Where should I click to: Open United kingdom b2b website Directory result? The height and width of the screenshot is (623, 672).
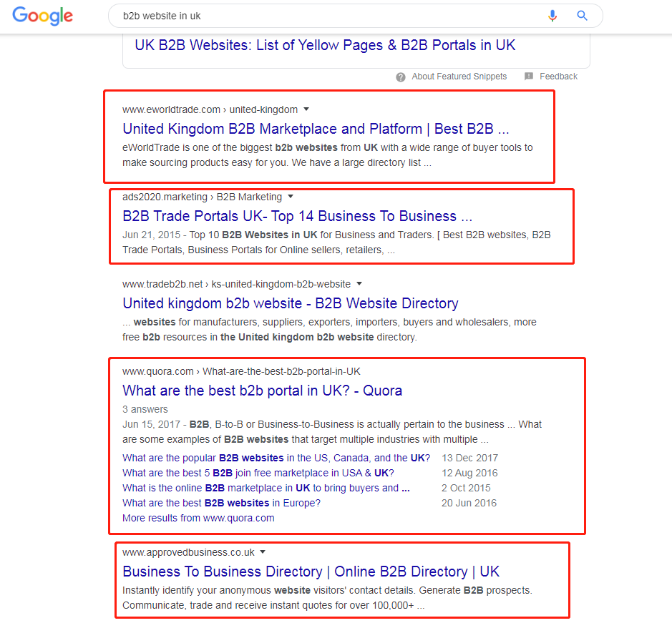pyautogui.click(x=291, y=303)
